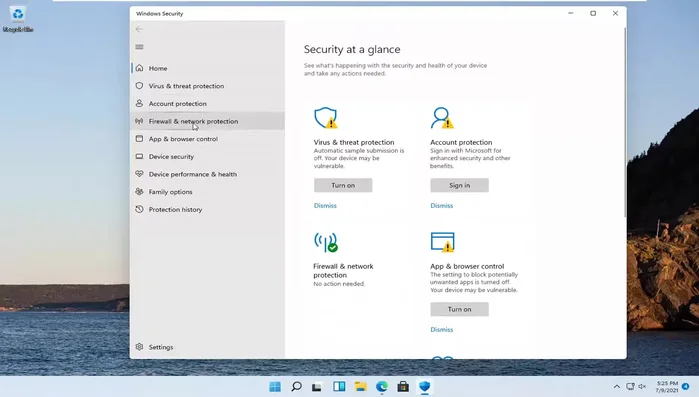This screenshot has height=397, width=699.
Task: Click the gear icon beside Settings
Action: (139, 347)
